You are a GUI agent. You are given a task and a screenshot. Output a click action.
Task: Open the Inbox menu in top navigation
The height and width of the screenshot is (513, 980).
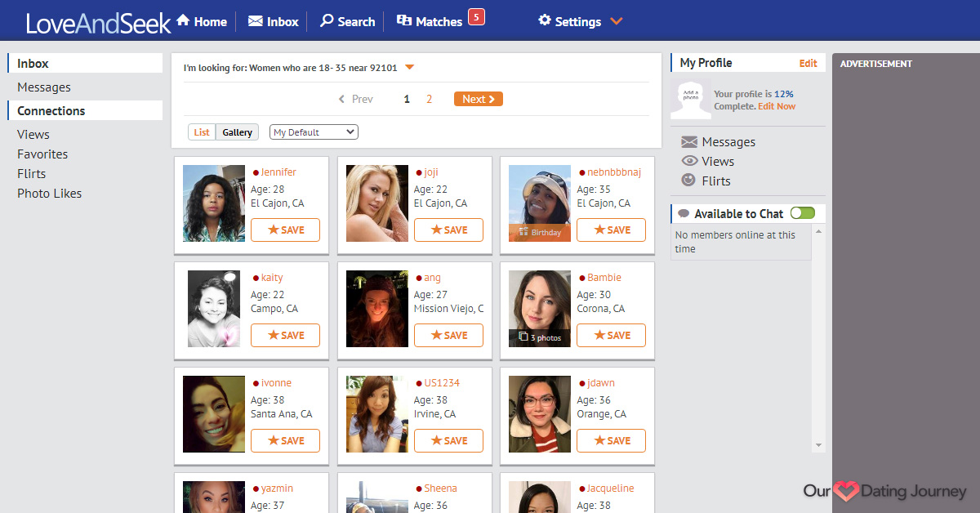(x=274, y=21)
